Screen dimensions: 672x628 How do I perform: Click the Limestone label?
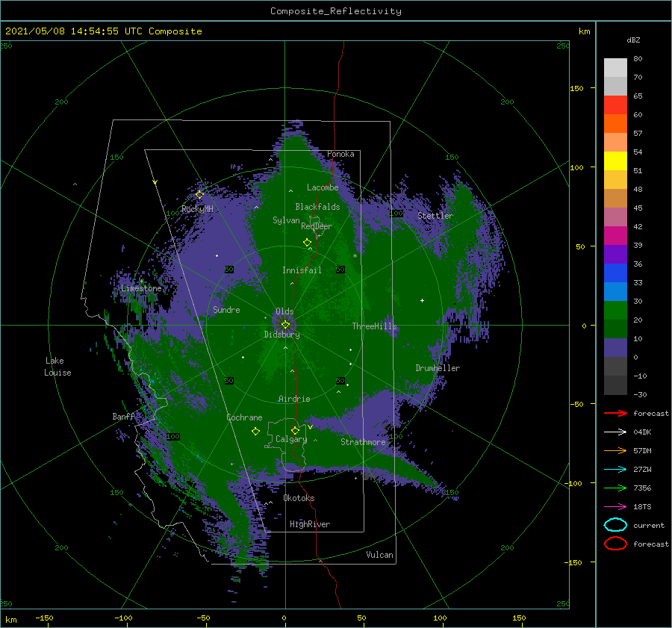coord(141,288)
